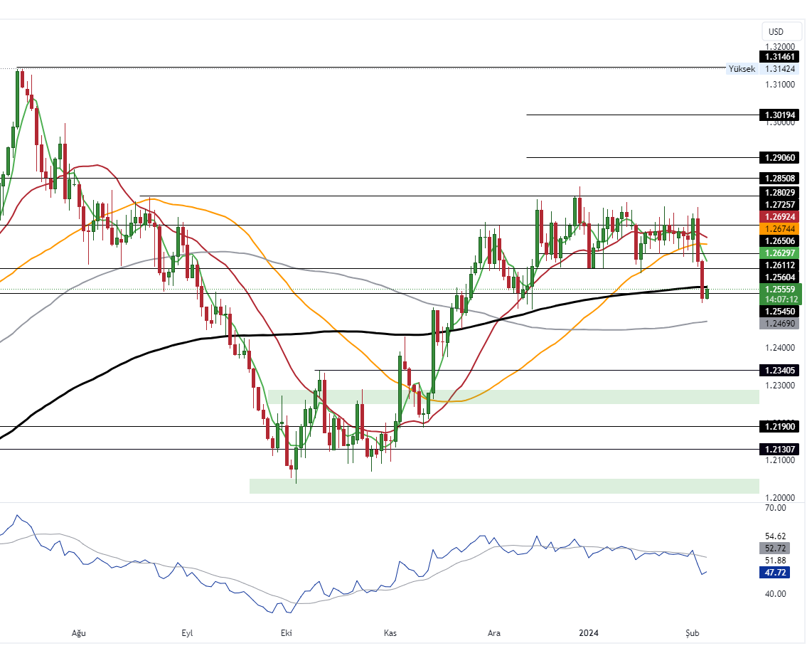Click the 14:07:12 bar countdown timer

tap(779, 299)
